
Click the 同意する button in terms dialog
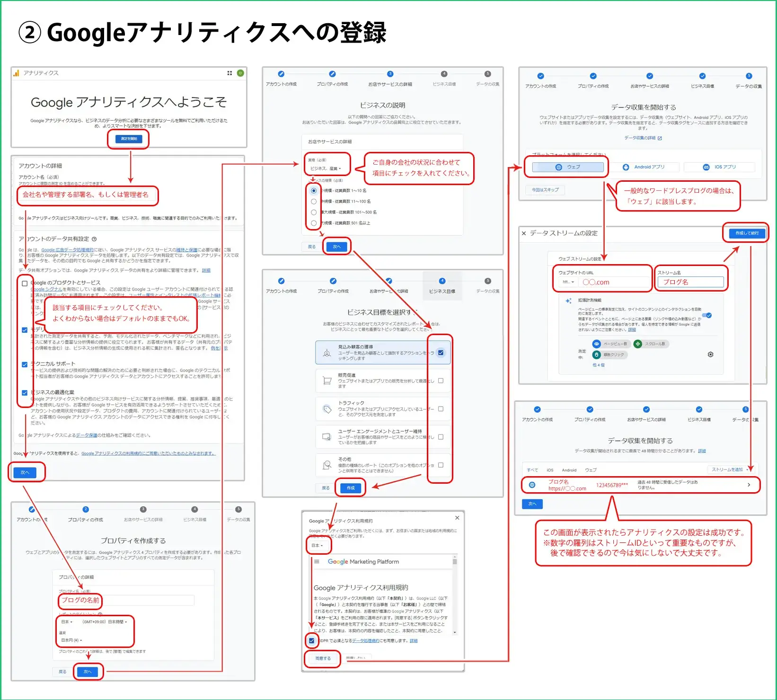pyautogui.click(x=323, y=658)
